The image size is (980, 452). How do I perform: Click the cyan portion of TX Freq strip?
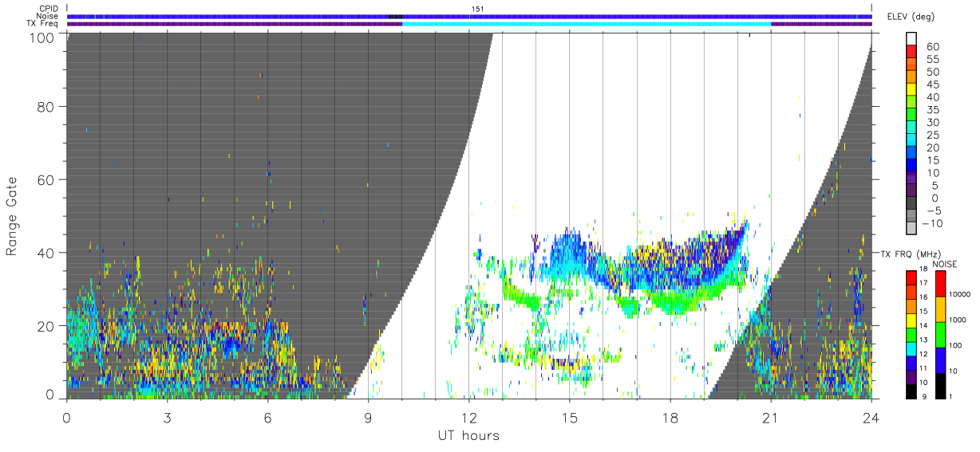587,24
